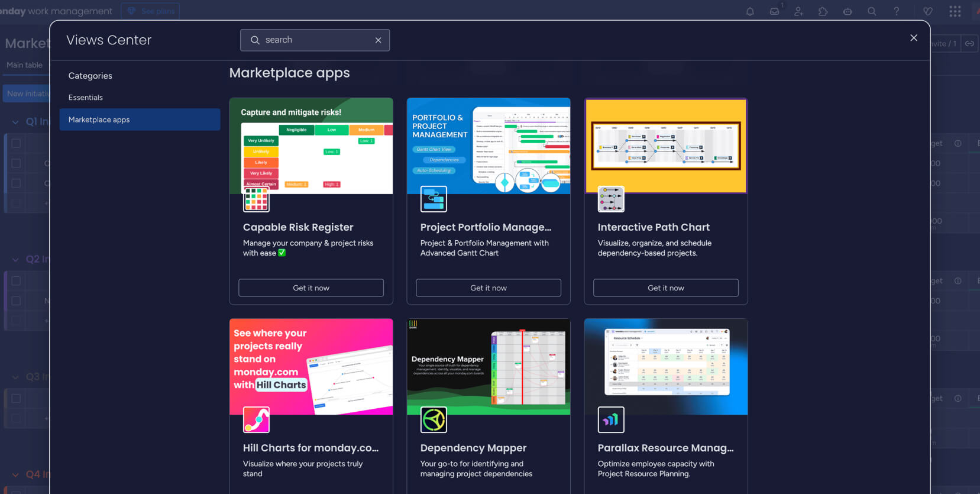Click the Views Center title

109,40
